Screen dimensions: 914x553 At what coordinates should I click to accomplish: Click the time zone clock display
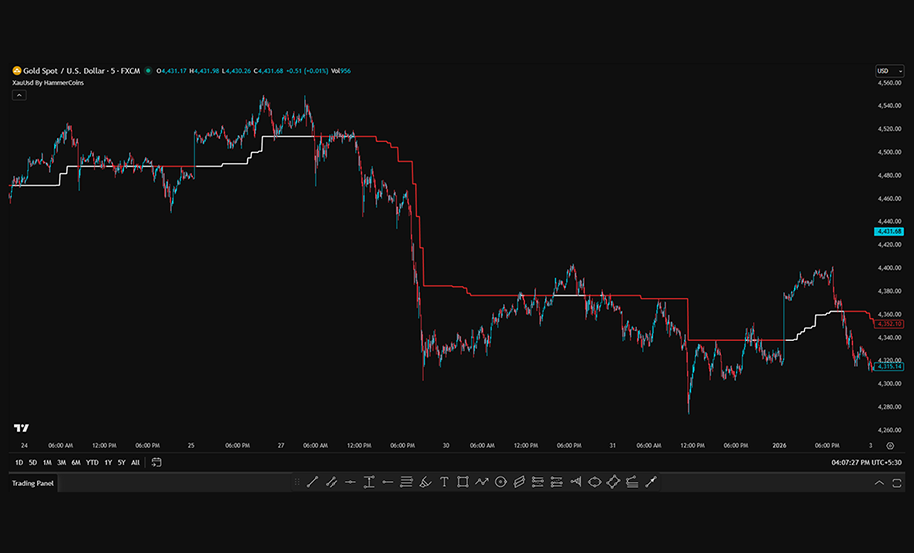[866, 462]
